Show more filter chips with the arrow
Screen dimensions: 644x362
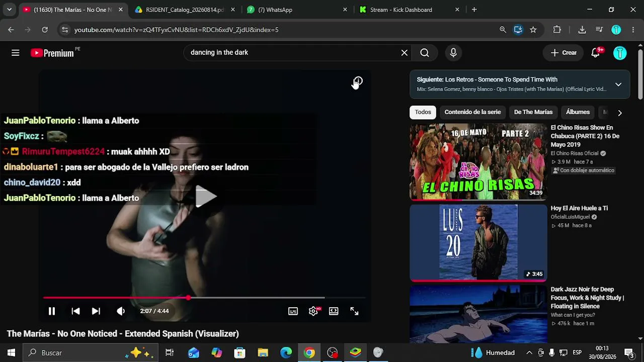[620, 113]
